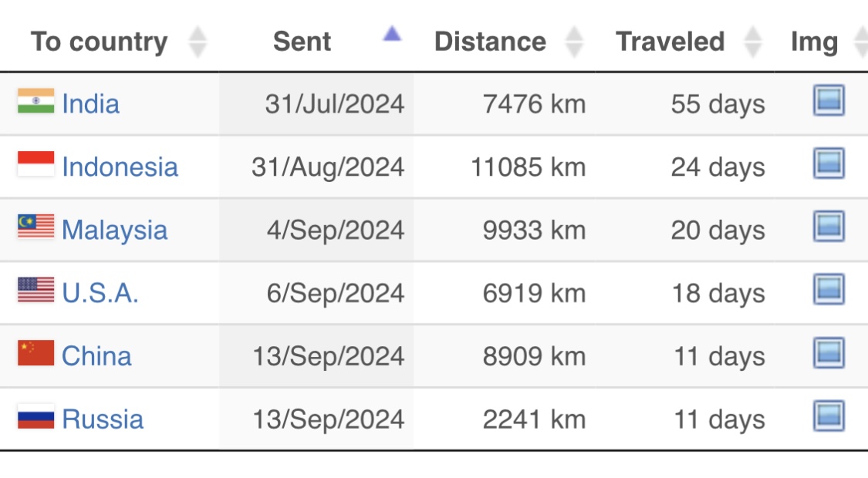Open the Malaysia country link
868x478 pixels.
pyautogui.click(x=115, y=231)
